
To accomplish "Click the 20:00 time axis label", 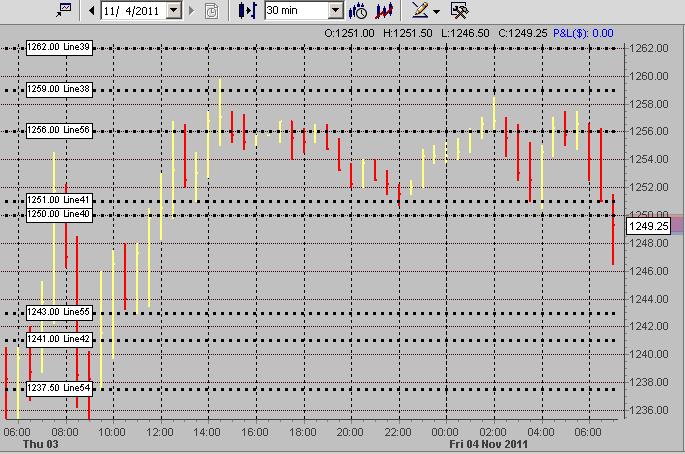I will coord(350,432).
